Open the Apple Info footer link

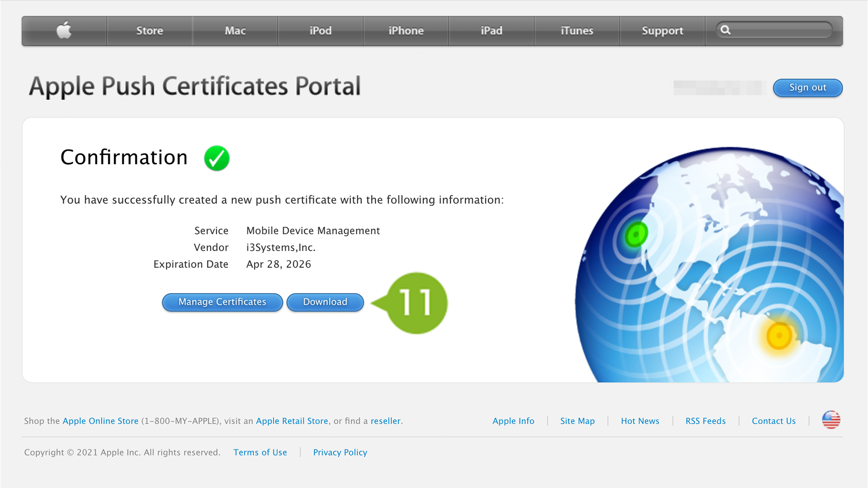point(513,421)
